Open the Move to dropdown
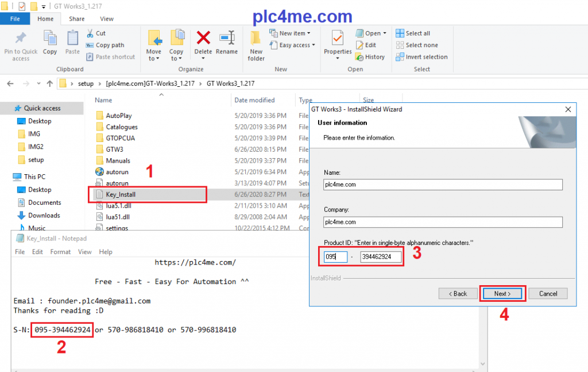The height and width of the screenshot is (372, 588). (154, 55)
